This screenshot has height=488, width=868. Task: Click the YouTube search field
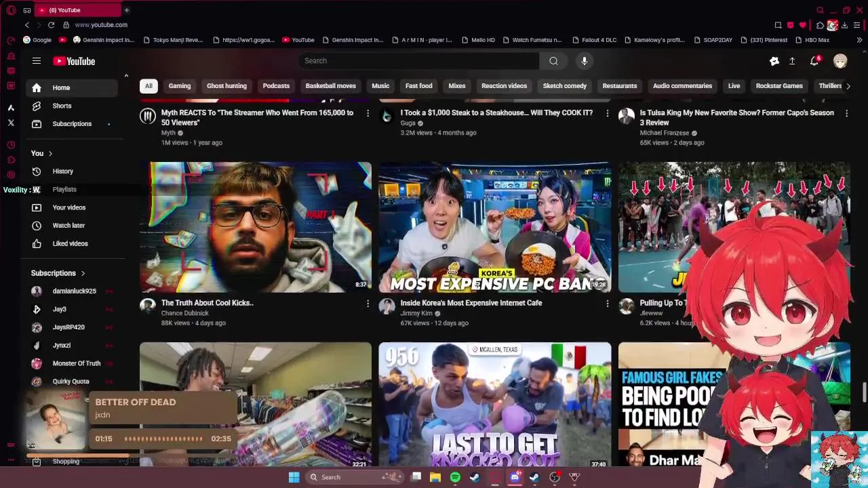[x=418, y=61]
